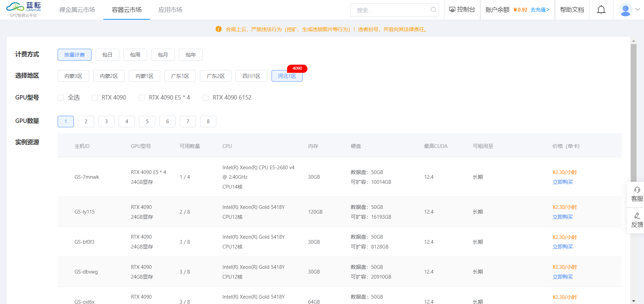Open the 反馈 feedback pencil icon
The image size is (644, 304).
pos(637,215)
